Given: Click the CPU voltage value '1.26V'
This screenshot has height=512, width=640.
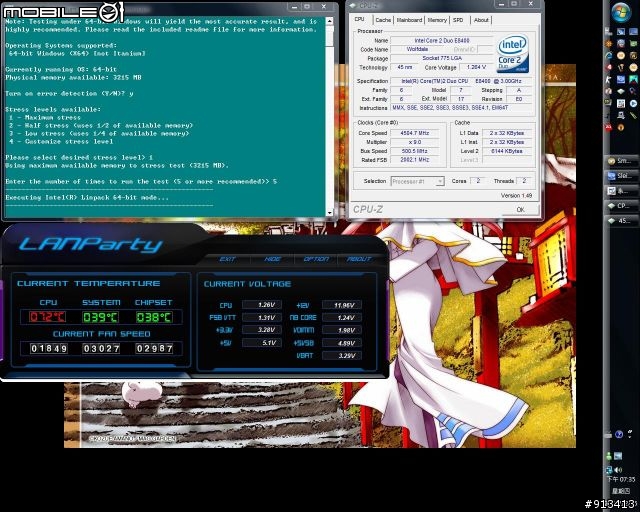Looking at the screenshot, I should point(262,305).
